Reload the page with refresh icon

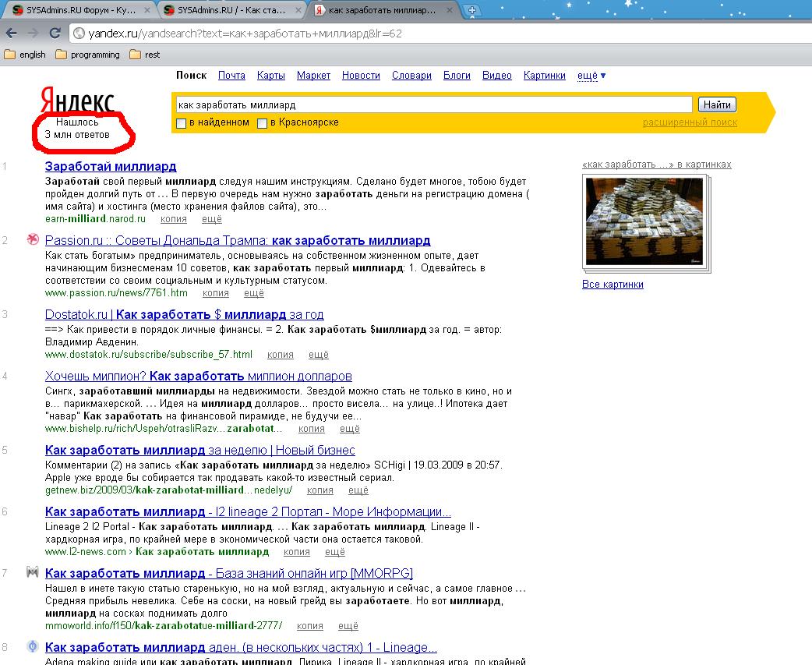tap(55, 34)
